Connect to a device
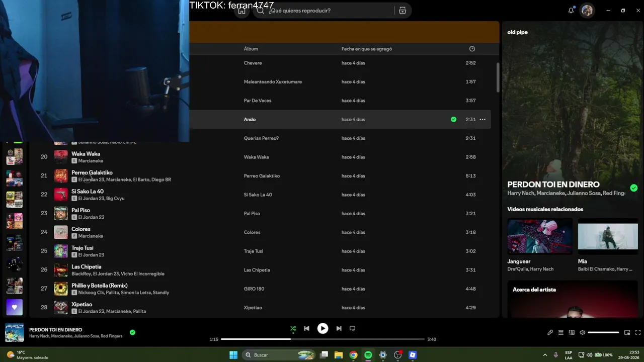The image size is (644, 362). click(x=572, y=332)
